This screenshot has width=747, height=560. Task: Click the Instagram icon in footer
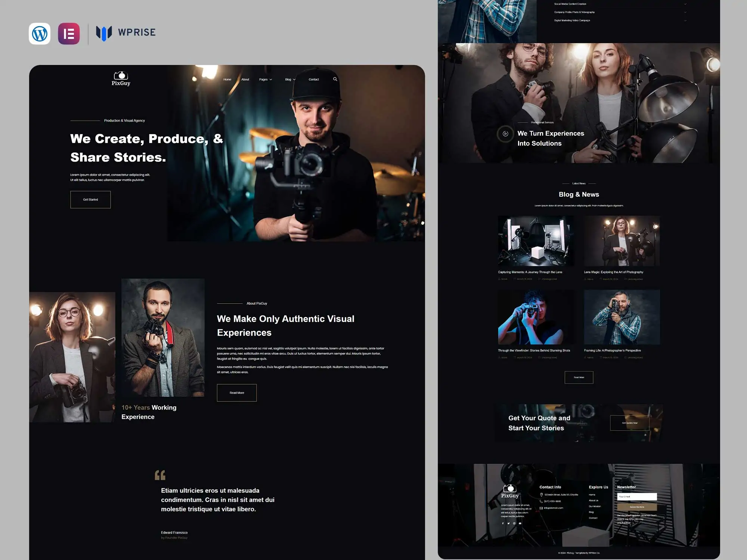click(x=514, y=523)
